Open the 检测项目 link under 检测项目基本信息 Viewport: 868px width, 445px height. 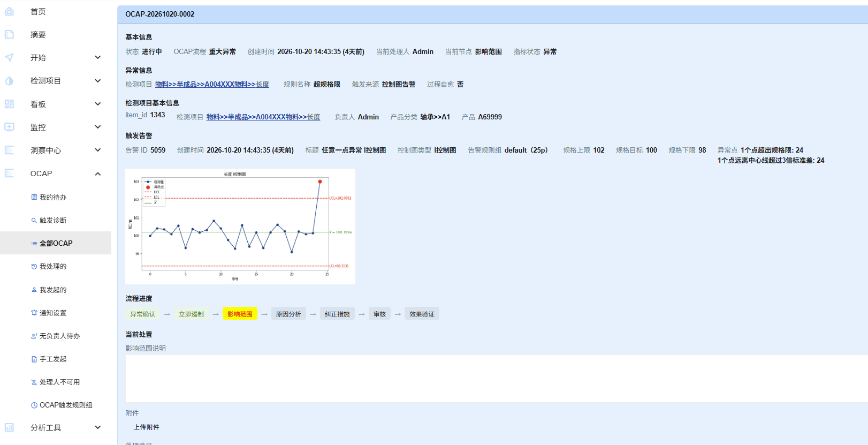[x=263, y=117]
